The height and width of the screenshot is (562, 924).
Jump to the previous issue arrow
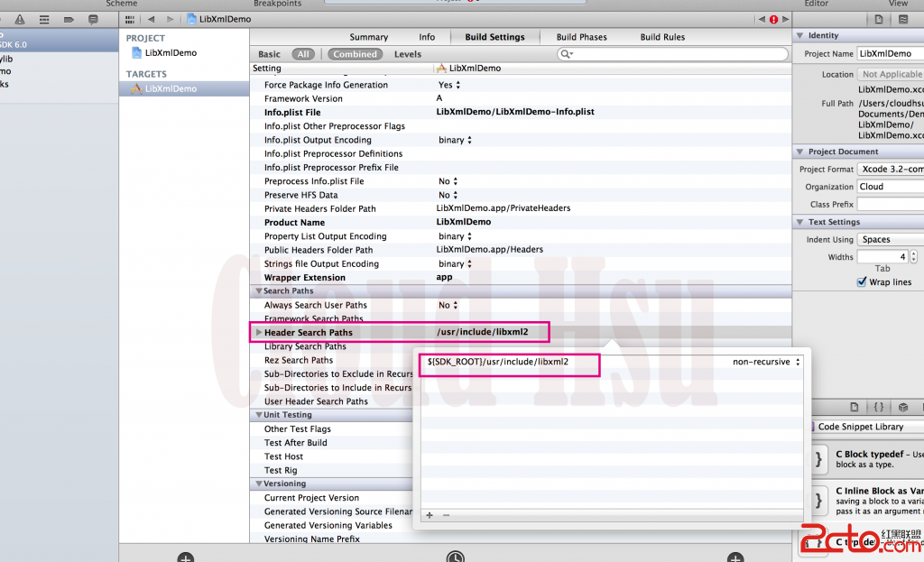762,20
